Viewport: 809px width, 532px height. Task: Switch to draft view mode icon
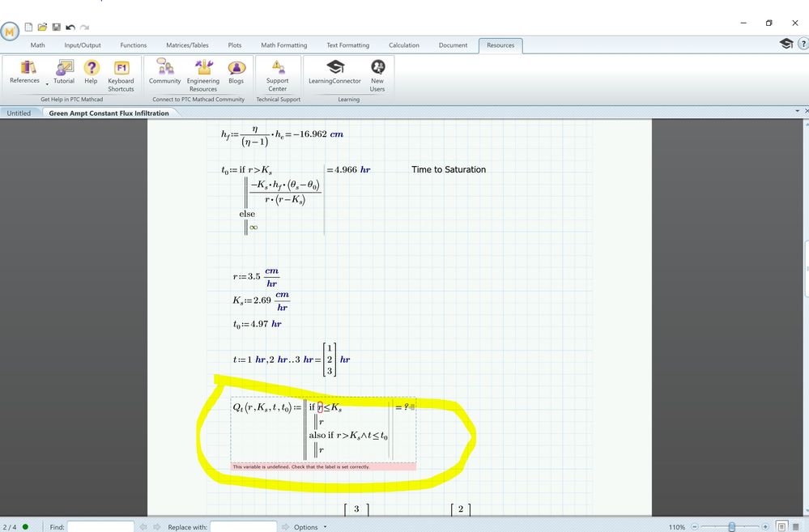point(796,527)
